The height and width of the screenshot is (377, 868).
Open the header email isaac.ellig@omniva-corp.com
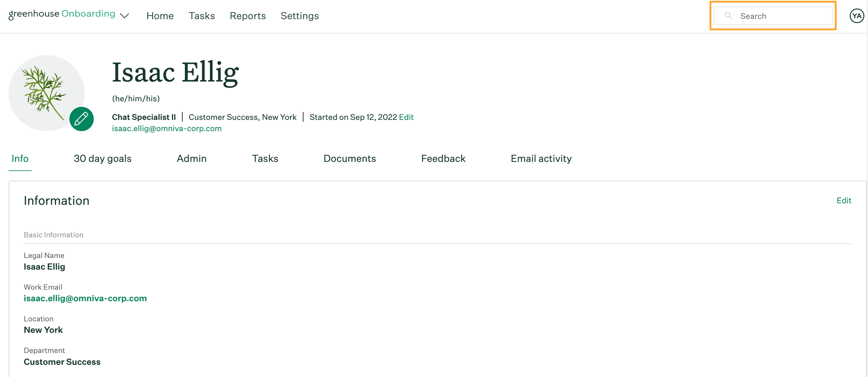(166, 128)
